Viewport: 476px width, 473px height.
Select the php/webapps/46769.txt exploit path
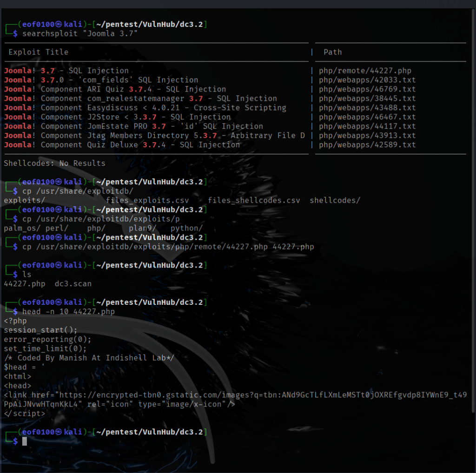click(367, 89)
